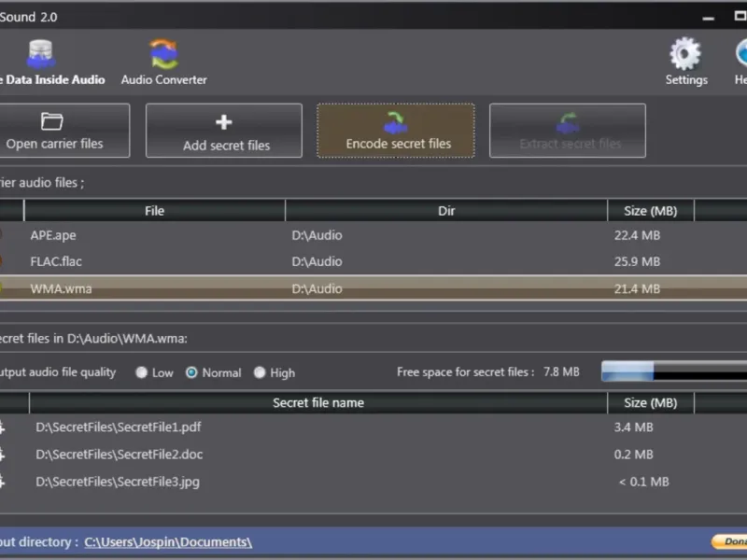Click the < 0.1 MB secret file size
The image size is (747, 560).
tap(644, 482)
